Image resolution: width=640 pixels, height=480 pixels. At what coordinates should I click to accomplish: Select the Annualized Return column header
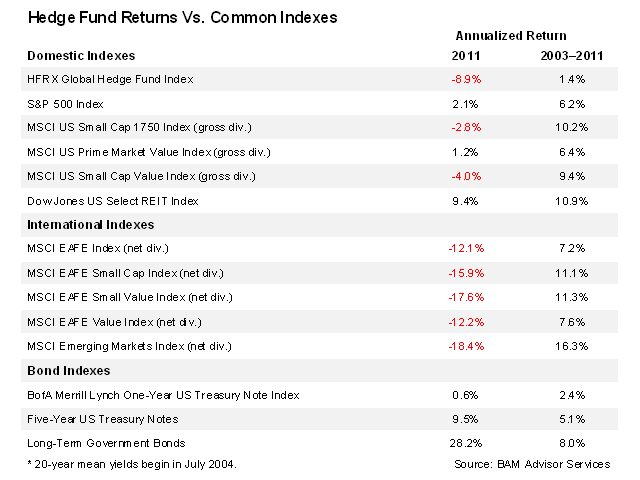pos(510,36)
